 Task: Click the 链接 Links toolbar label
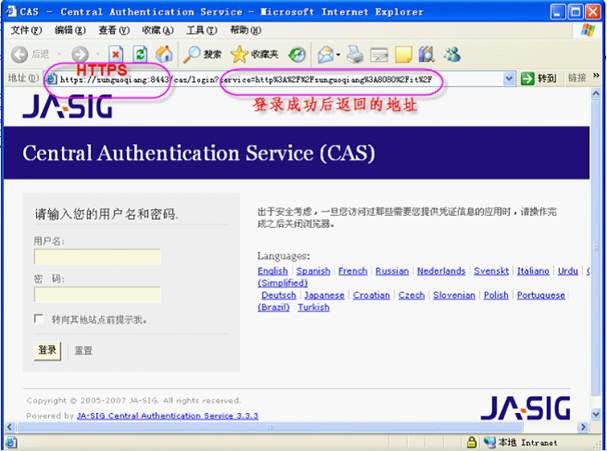pos(577,78)
